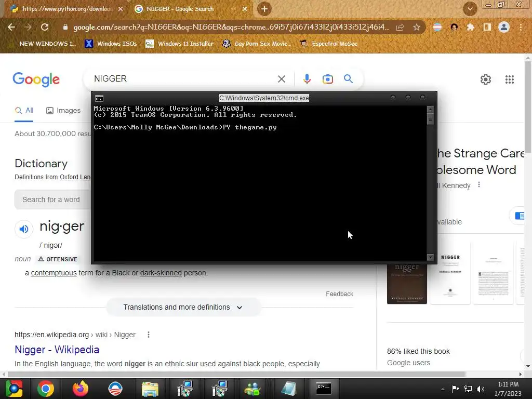This screenshot has height=399, width=532.
Task: Click the padlock site info icon
Action: pos(65,27)
